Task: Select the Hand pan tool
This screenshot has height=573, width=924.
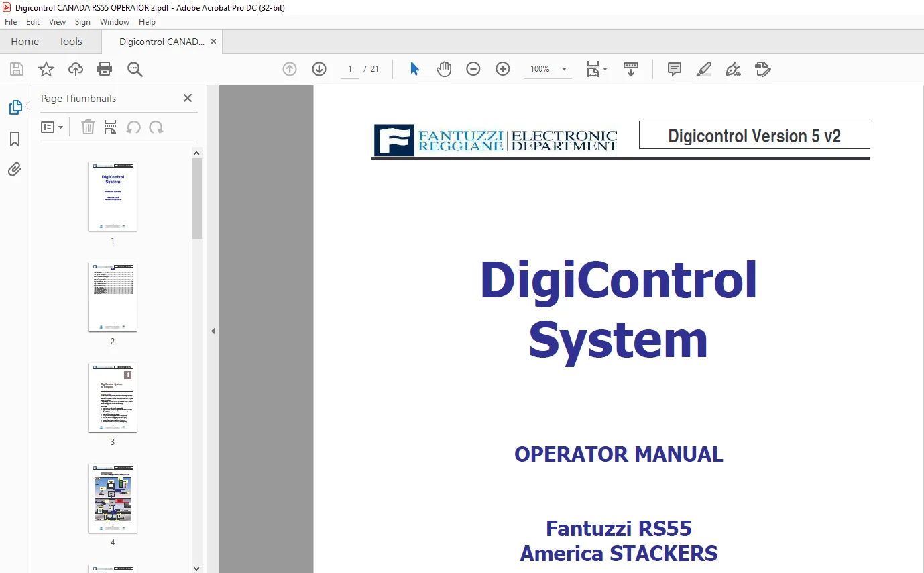Action: (x=444, y=69)
